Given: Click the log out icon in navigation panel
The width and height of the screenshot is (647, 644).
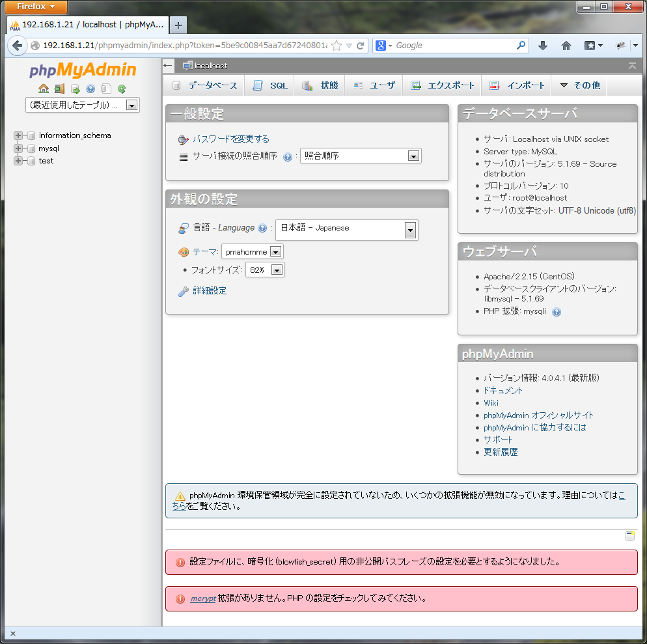Looking at the screenshot, I should pyautogui.click(x=59, y=89).
